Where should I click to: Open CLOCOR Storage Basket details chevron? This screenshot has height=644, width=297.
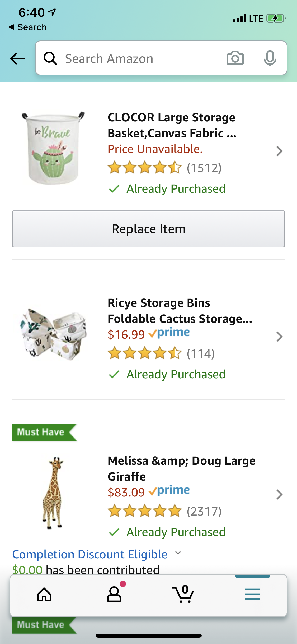tap(279, 151)
